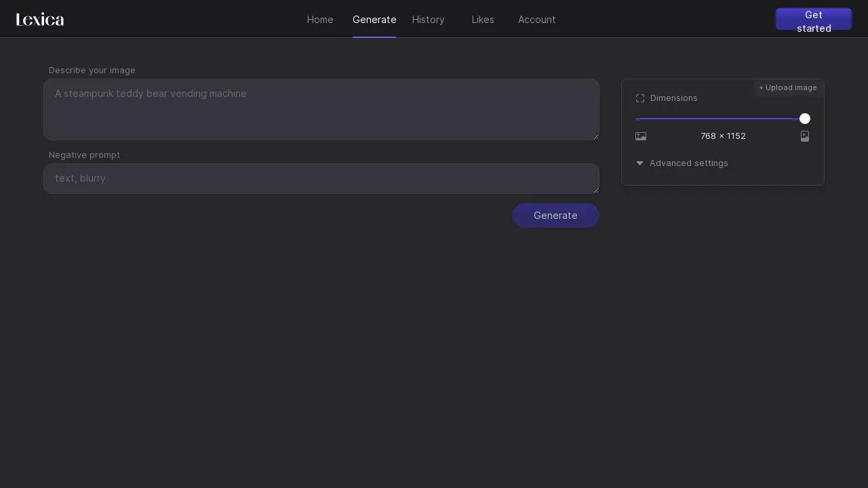Click the Describe your image label
The height and width of the screenshot is (488, 868).
(x=92, y=70)
